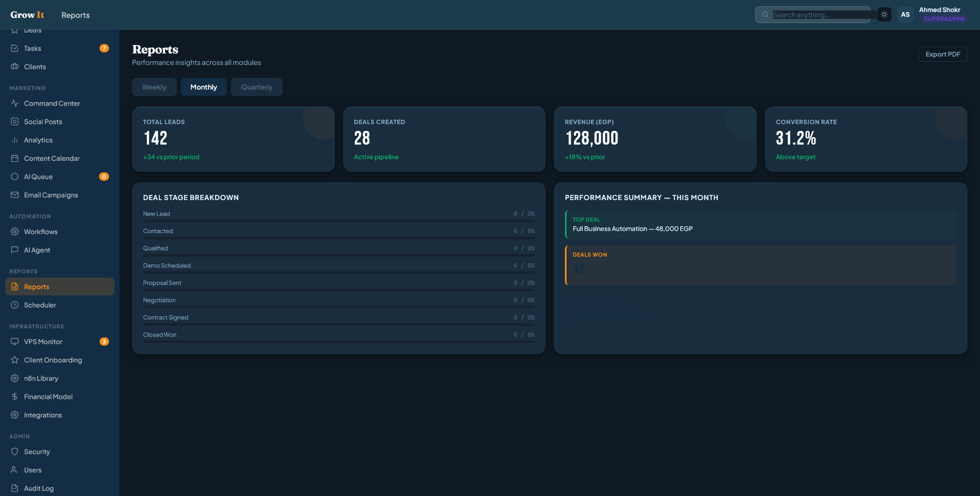Open the VPS Monitor screen icon
980x496 pixels.
[x=15, y=341]
